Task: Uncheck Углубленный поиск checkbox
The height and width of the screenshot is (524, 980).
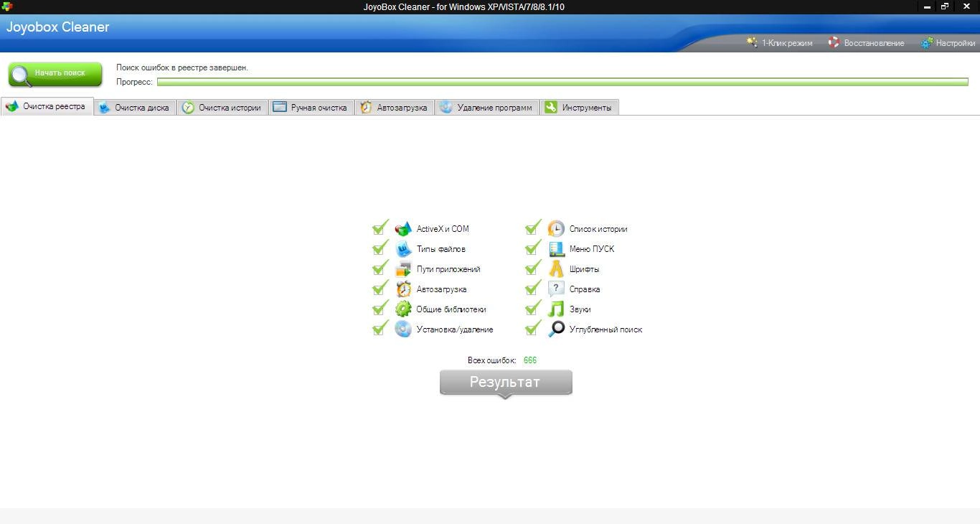Action: (x=533, y=328)
